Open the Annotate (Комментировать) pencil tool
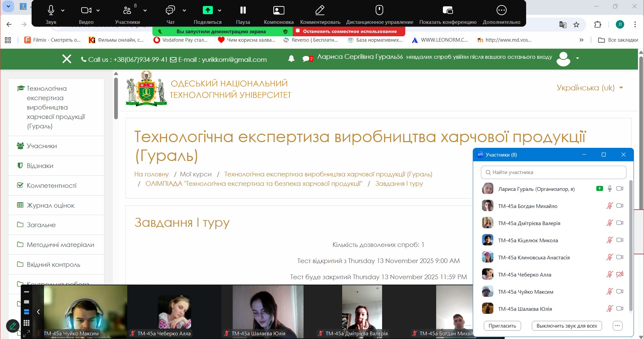644x339 pixels. coord(320,10)
